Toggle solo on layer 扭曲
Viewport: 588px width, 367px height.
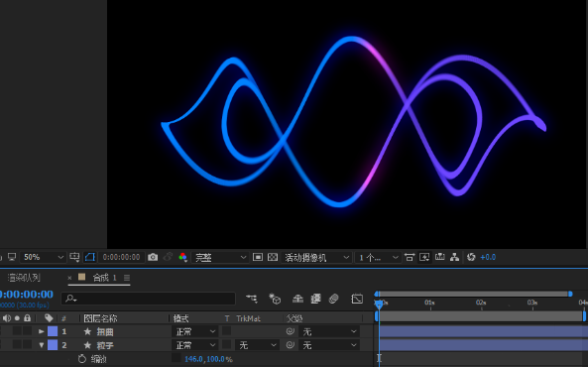click(x=17, y=331)
